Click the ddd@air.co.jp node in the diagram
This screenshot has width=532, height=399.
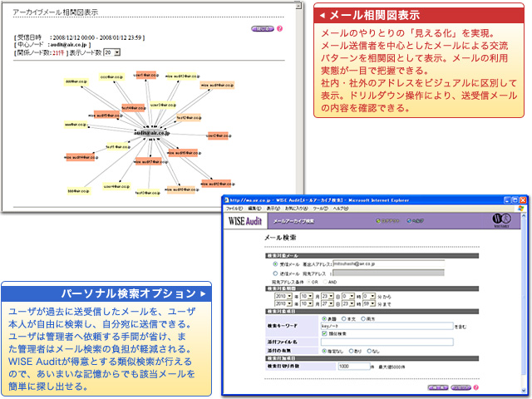76,81
